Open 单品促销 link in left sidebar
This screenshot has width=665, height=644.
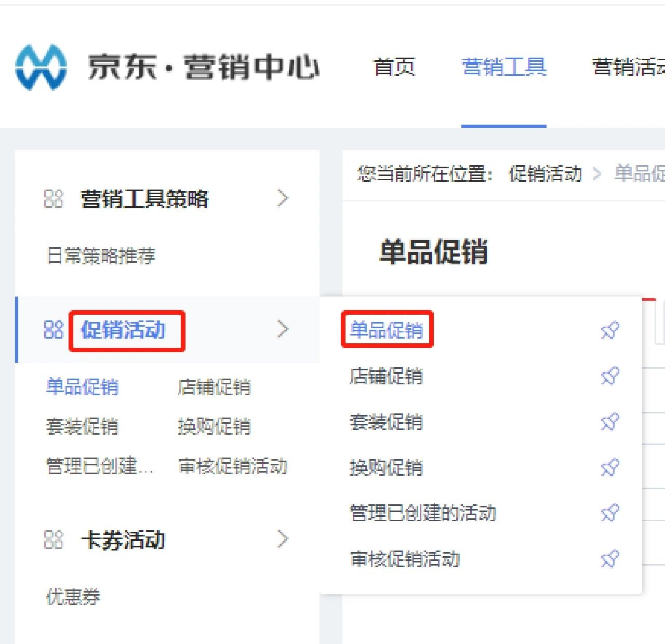pyautogui.click(x=83, y=387)
